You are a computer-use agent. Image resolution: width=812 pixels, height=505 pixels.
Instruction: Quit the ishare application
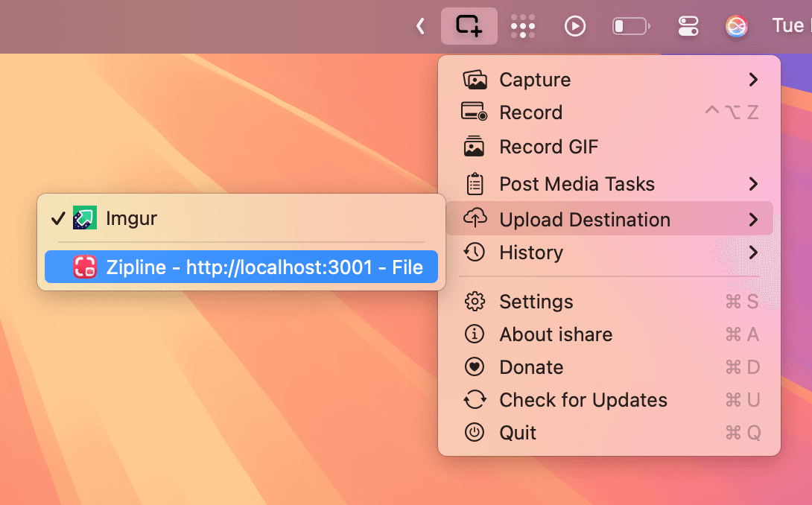click(518, 433)
